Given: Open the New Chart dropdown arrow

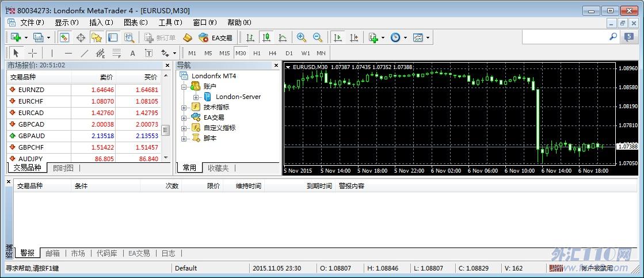Looking at the screenshot, I should point(26,38).
